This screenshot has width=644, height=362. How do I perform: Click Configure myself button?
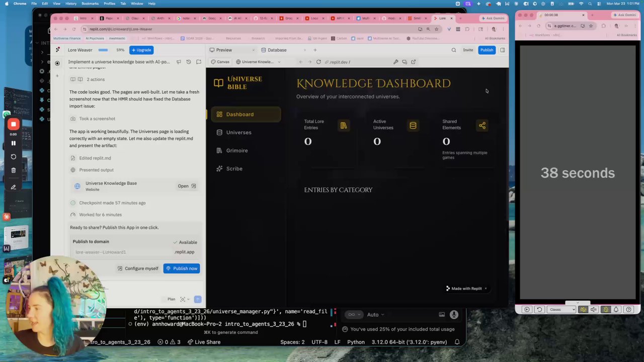click(138, 268)
